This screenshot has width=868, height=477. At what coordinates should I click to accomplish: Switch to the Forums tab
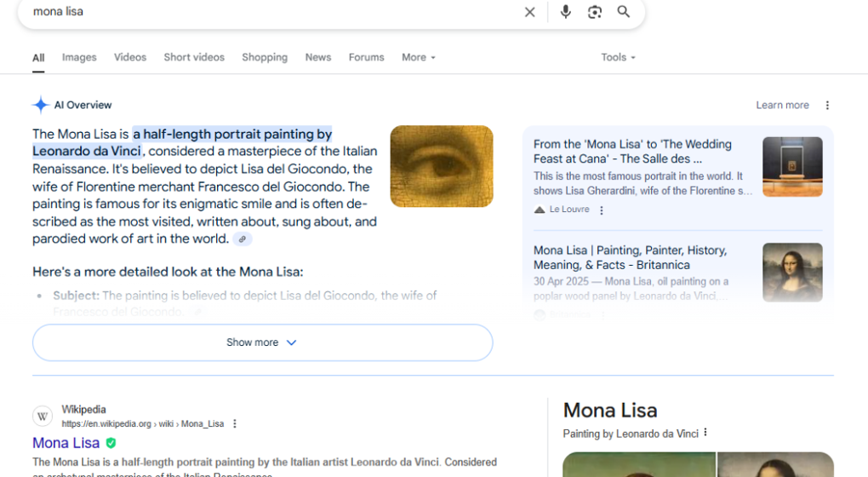pyautogui.click(x=366, y=57)
